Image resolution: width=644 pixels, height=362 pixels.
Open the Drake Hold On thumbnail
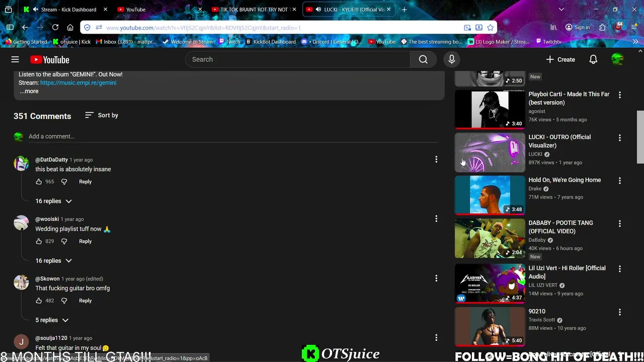tap(490, 195)
